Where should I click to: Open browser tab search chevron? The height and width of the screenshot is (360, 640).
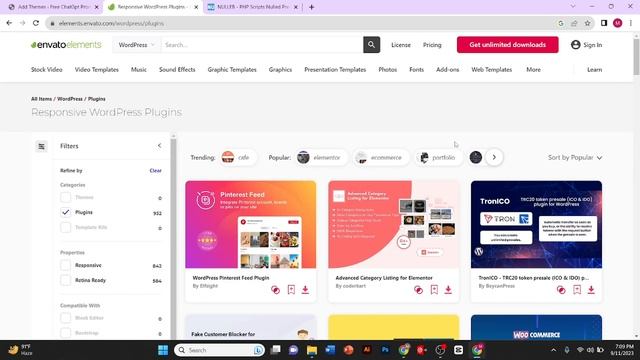click(x=573, y=7)
